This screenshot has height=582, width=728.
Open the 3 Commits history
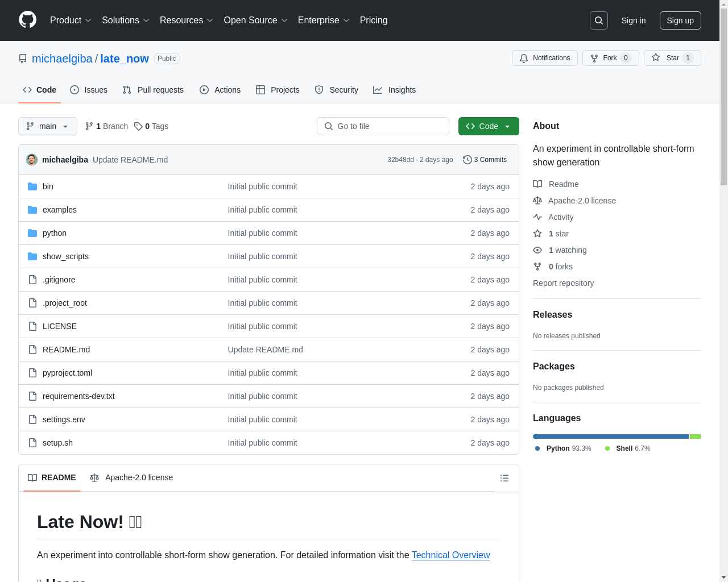click(485, 160)
